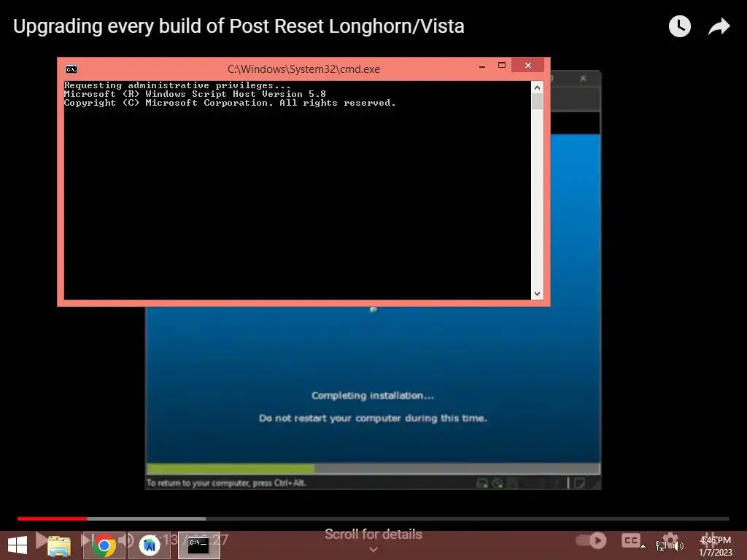747x560 pixels.
Task: Switch to Google Chrome on the taskbar
Action: click(104, 545)
